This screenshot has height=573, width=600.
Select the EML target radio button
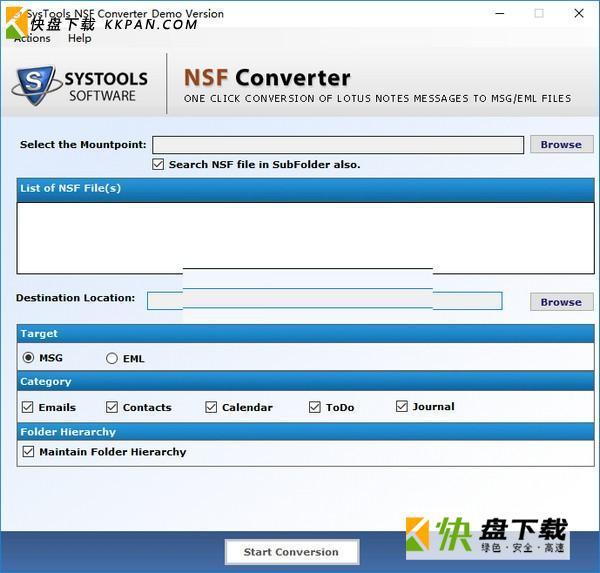point(112,358)
